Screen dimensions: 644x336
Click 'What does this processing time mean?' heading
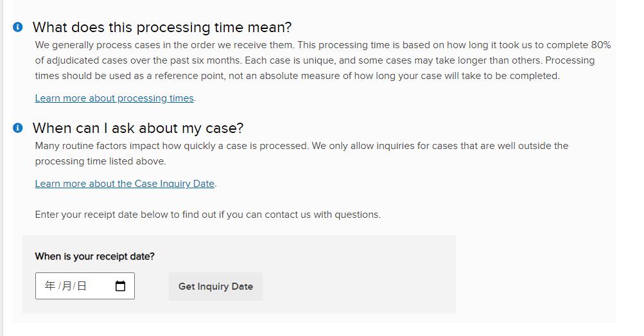(x=162, y=27)
